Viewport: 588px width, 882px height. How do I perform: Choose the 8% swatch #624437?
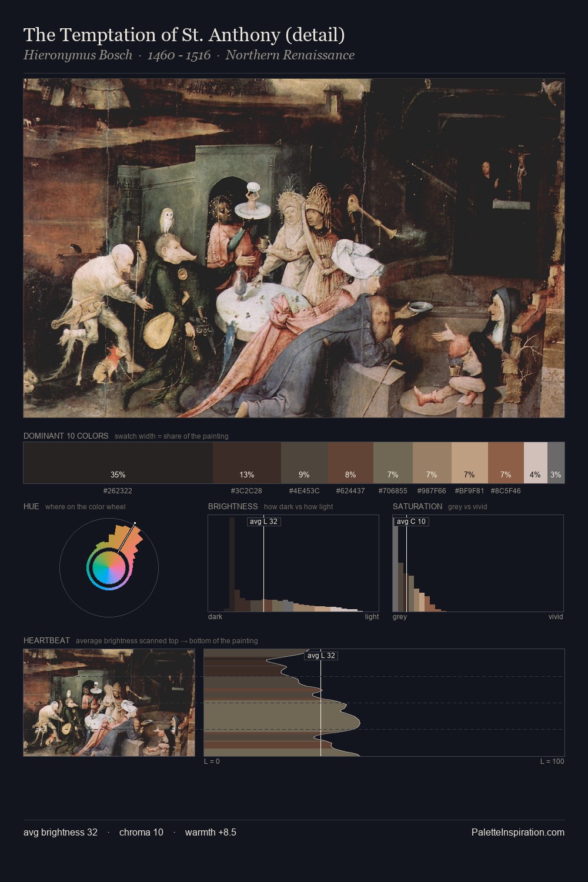[350, 463]
